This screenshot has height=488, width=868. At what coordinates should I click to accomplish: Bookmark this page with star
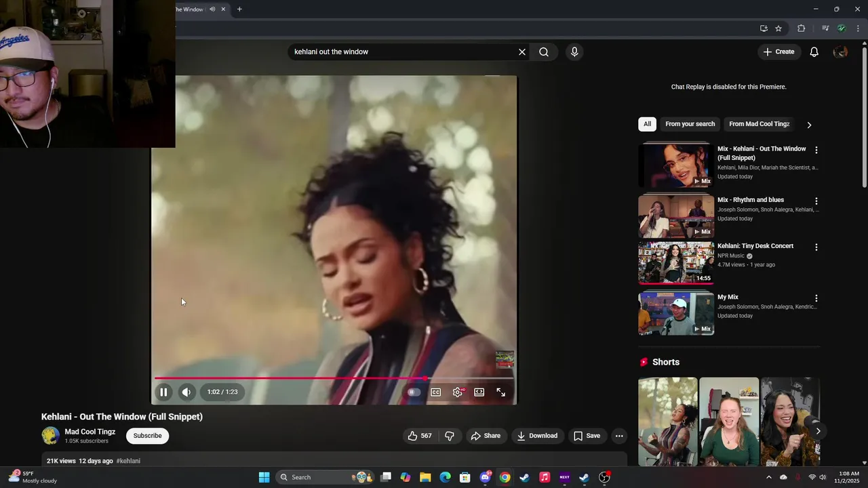coord(778,28)
